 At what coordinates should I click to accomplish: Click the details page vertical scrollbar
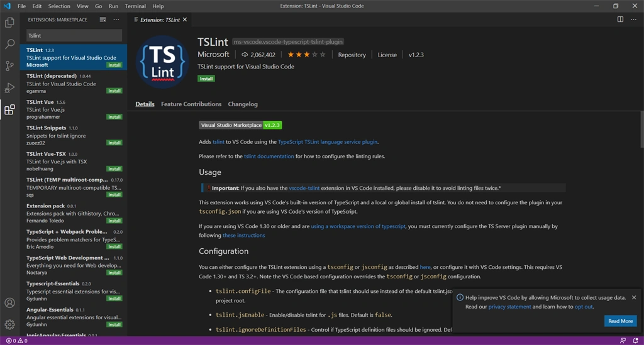[642, 129]
